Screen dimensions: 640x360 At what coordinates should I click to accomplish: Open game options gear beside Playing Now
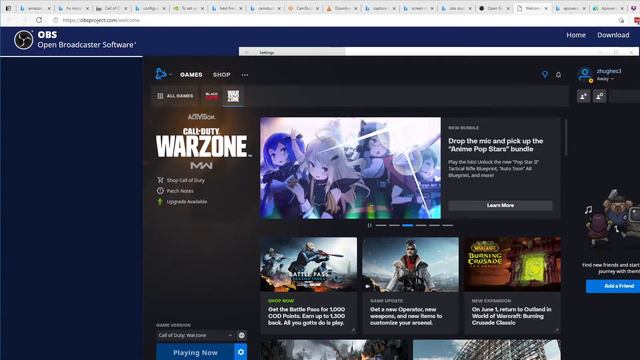pyautogui.click(x=241, y=352)
